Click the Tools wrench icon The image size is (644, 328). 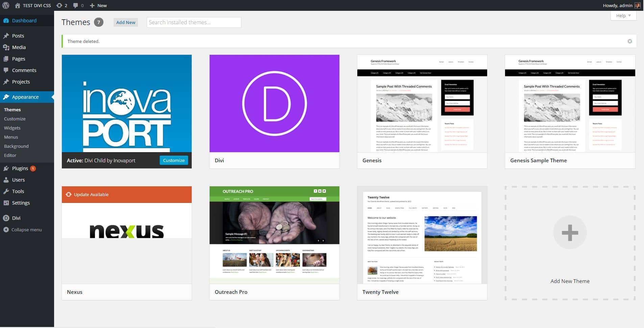[x=6, y=191]
